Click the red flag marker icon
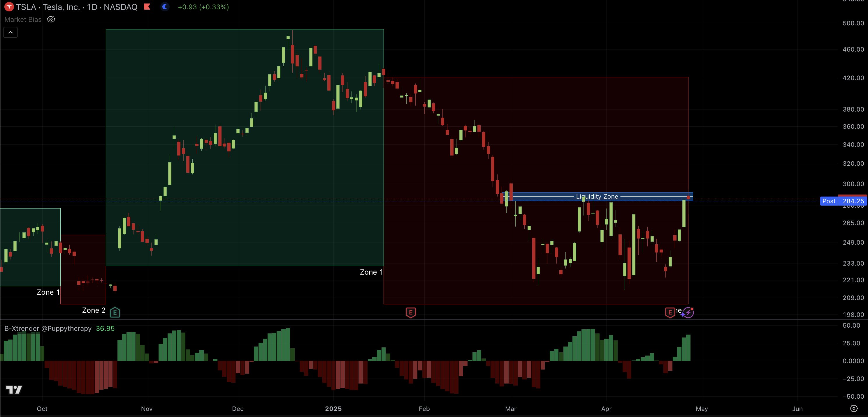This screenshot has width=868, height=417. [x=147, y=7]
